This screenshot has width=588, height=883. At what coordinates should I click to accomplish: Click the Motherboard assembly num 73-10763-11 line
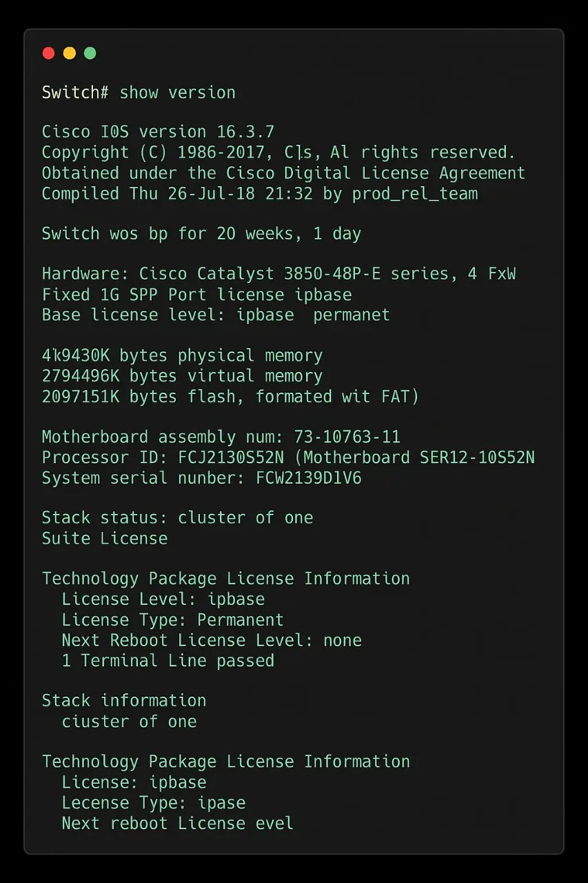tap(221, 437)
